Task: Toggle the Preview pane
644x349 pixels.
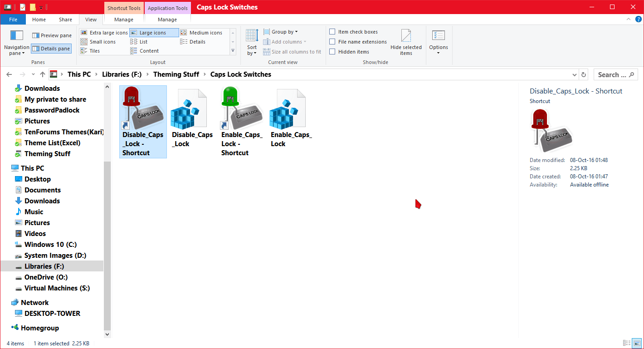Action: pyautogui.click(x=51, y=35)
